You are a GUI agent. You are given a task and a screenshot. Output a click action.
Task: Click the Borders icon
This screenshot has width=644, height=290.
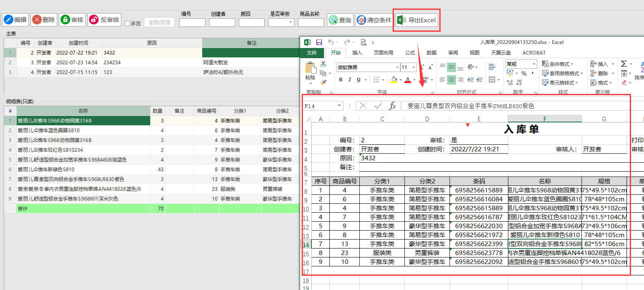coord(376,80)
